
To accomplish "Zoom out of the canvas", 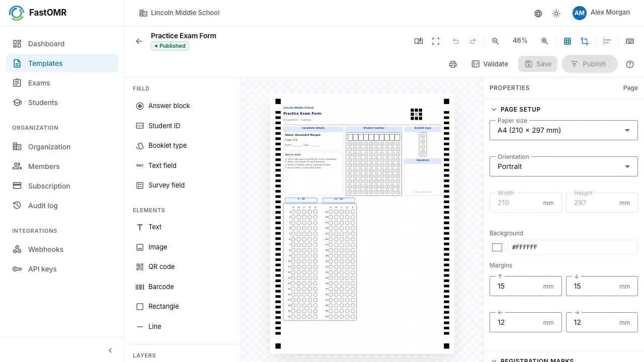I will tap(496, 41).
